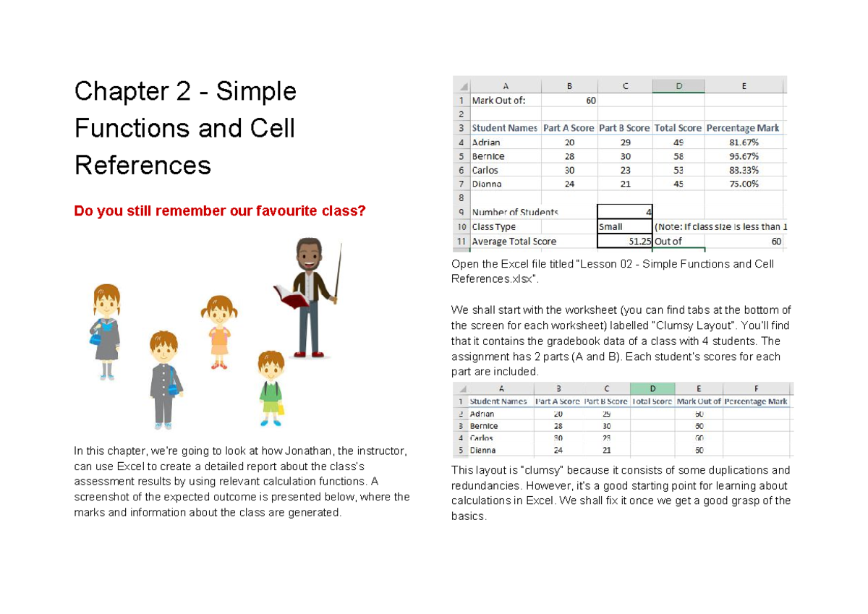Select Bernice's name cell in row 5

pos(505,156)
